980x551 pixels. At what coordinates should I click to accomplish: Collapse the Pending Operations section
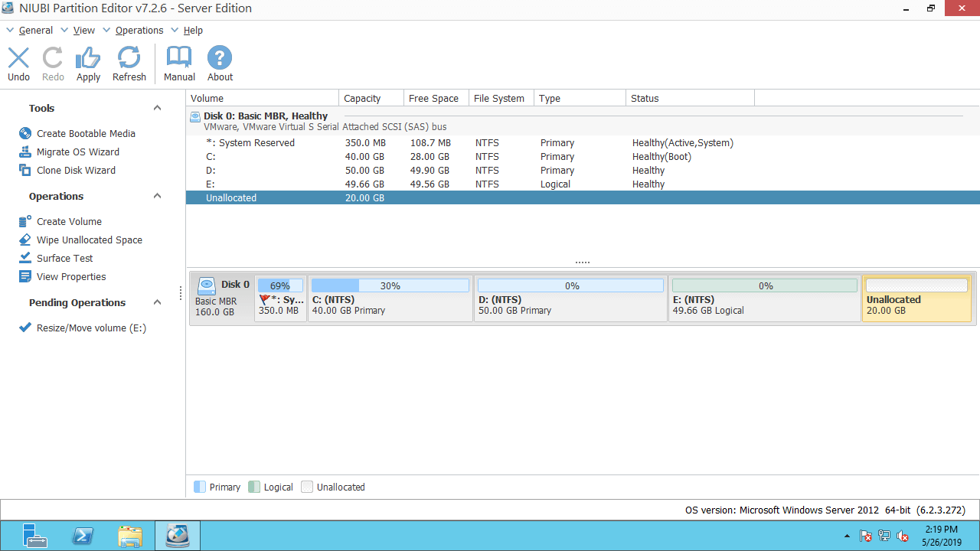point(157,302)
